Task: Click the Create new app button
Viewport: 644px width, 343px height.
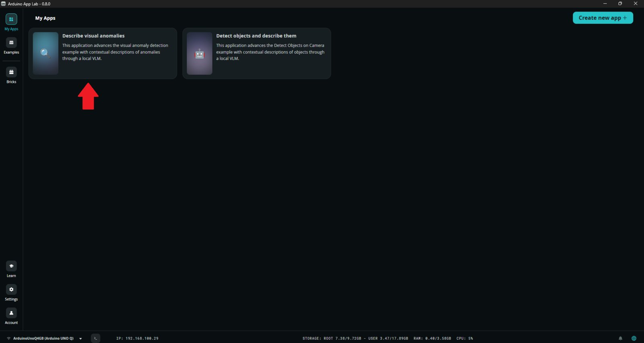Action: pos(603,18)
